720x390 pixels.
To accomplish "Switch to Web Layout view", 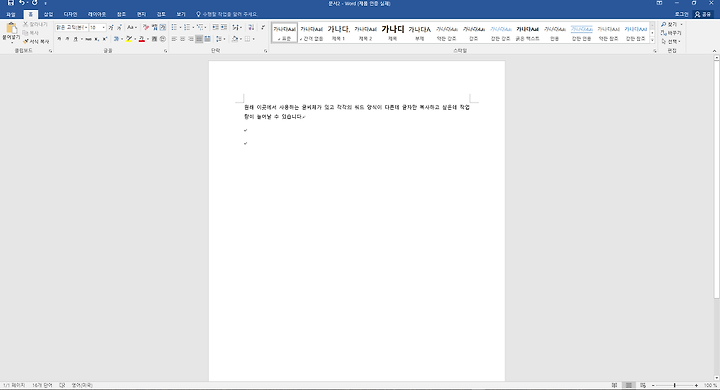I will point(643,385).
